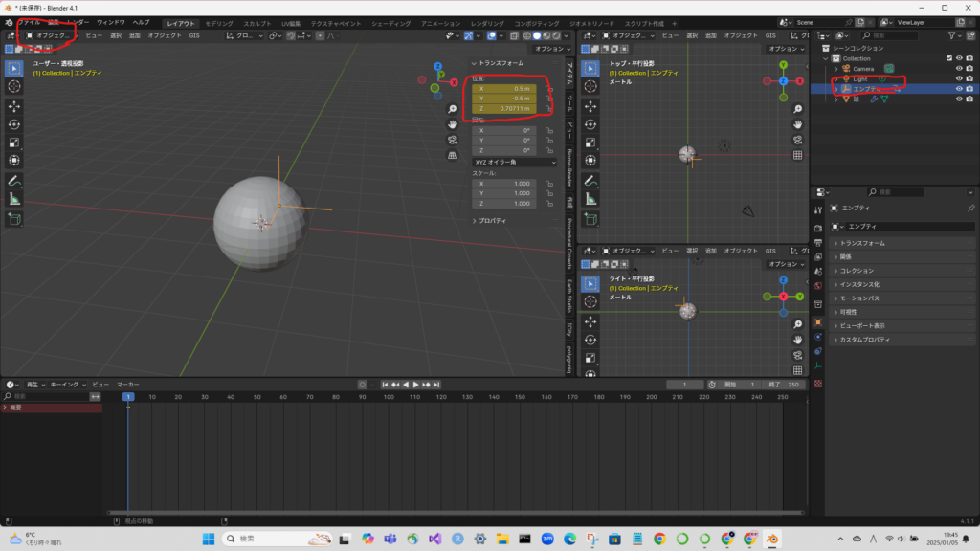Open the ウィンドウ menu

click(110, 22)
